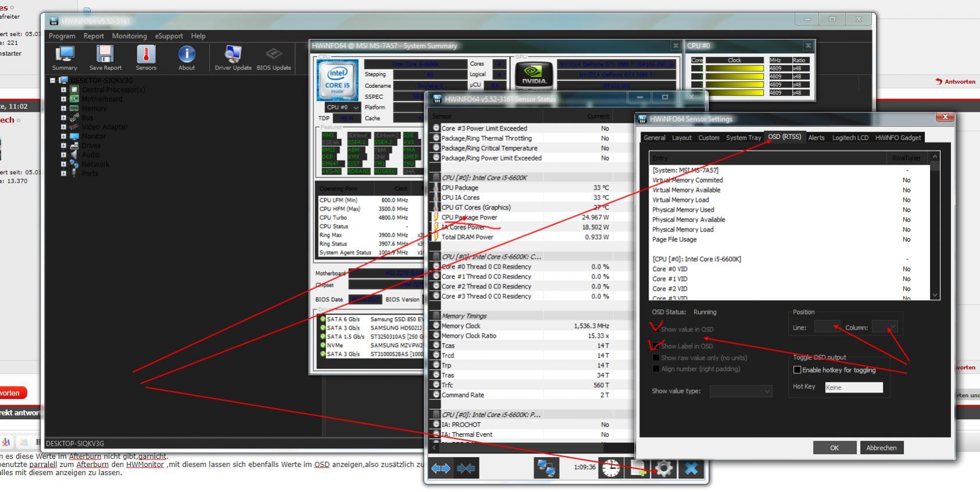The width and height of the screenshot is (980, 492).
Task: Enable hotkey for toggling checkbox
Action: click(x=797, y=370)
